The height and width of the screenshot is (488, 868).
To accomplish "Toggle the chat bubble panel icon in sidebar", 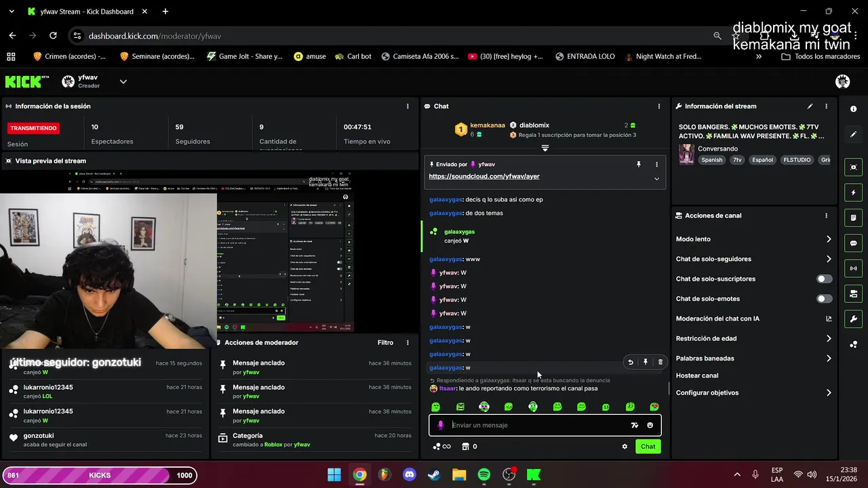I will tap(853, 243).
